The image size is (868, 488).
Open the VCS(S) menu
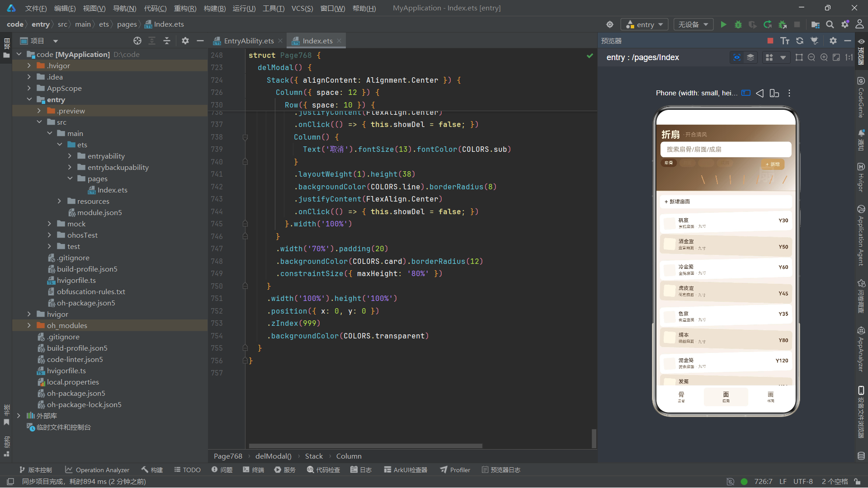click(x=302, y=8)
